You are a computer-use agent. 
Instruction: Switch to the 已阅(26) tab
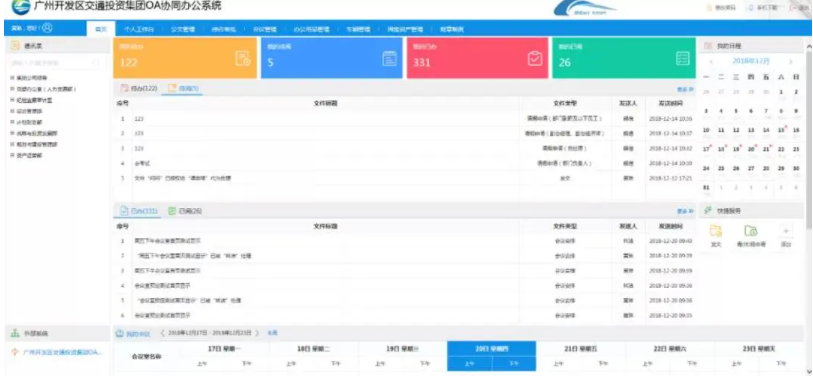click(185, 211)
